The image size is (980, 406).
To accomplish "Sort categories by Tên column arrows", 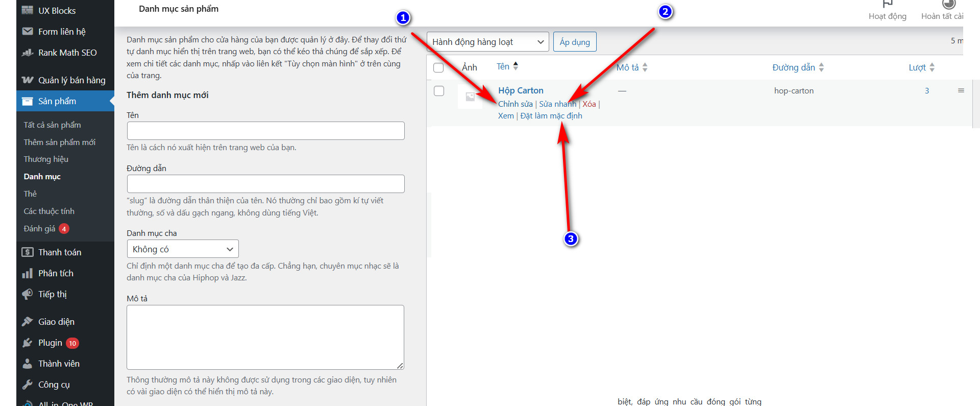I will point(516,66).
